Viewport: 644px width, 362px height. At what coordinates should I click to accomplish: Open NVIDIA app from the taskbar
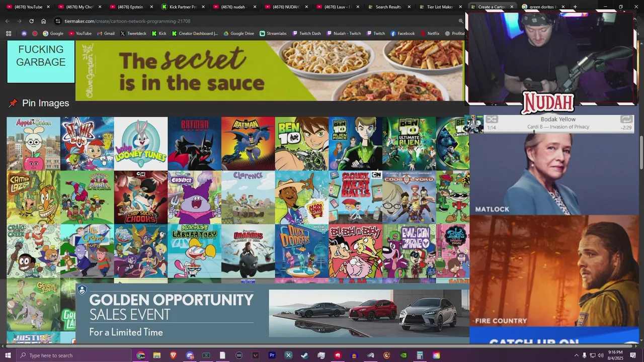point(404,355)
